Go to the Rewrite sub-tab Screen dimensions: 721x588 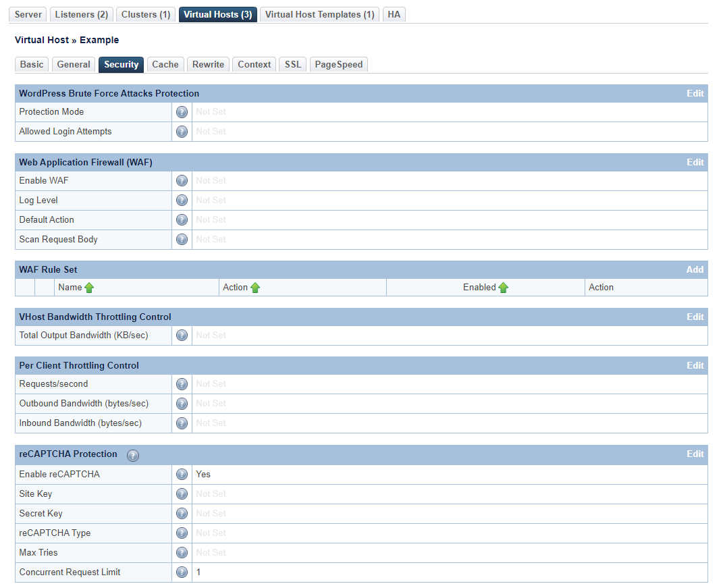pyautogui.click(x=208, y=64)
